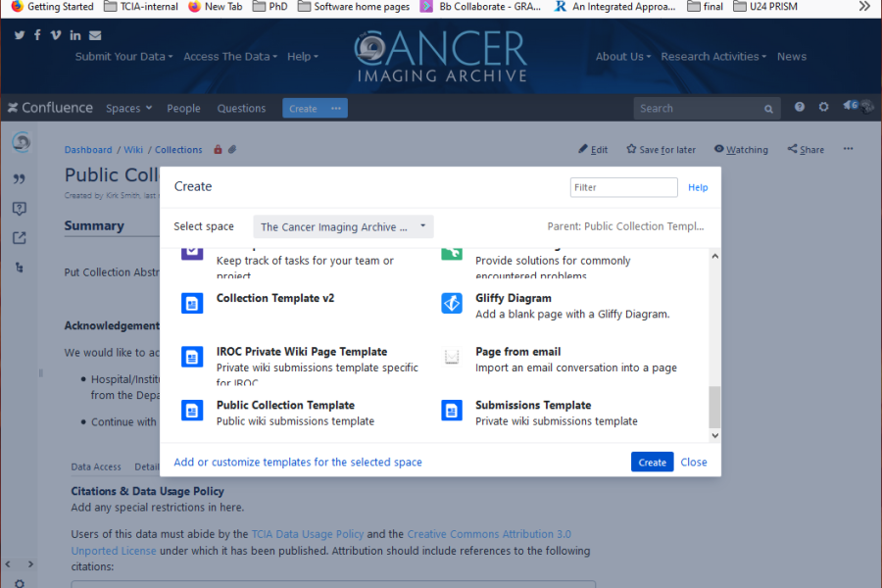Open the Collections breadcrumb link
The width and height of the screenshot is (882, 588).
[x=178, y=150]
